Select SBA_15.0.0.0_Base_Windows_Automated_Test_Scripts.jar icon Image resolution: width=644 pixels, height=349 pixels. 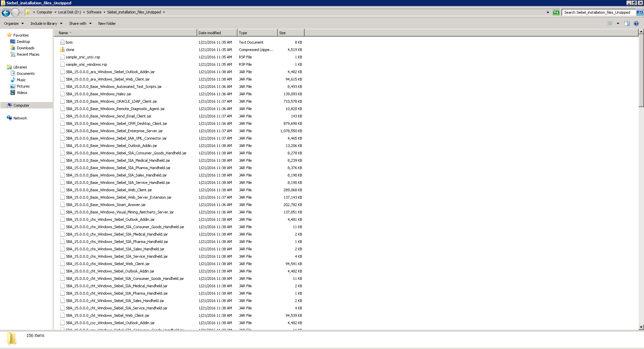62,87
